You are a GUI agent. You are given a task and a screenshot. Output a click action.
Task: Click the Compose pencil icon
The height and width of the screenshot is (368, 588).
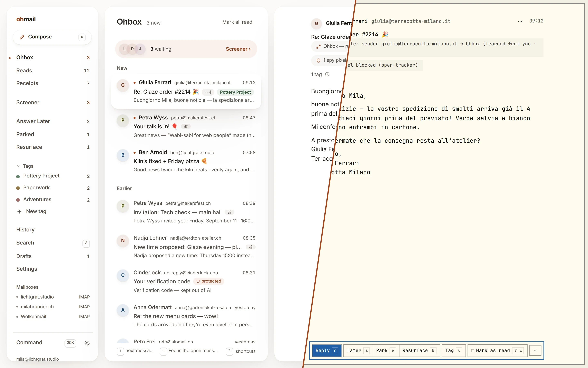pos(22,37)
